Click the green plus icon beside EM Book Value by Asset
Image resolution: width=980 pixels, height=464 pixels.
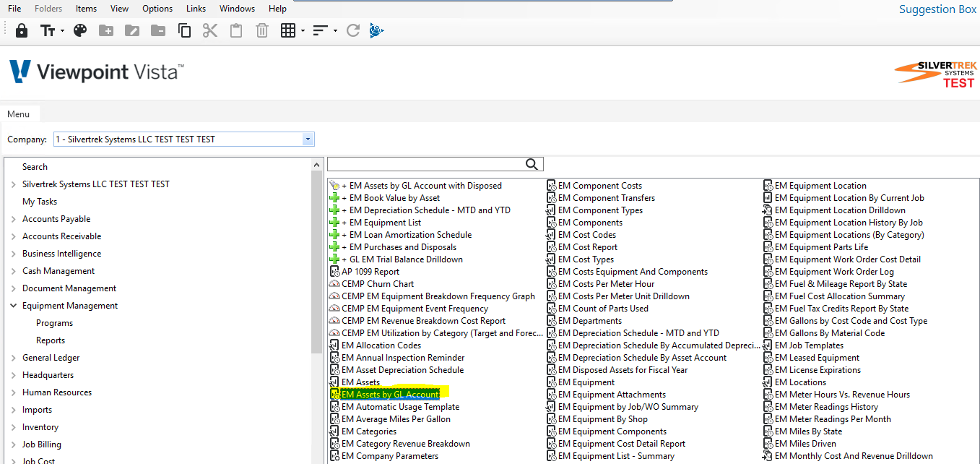point(334,198)
